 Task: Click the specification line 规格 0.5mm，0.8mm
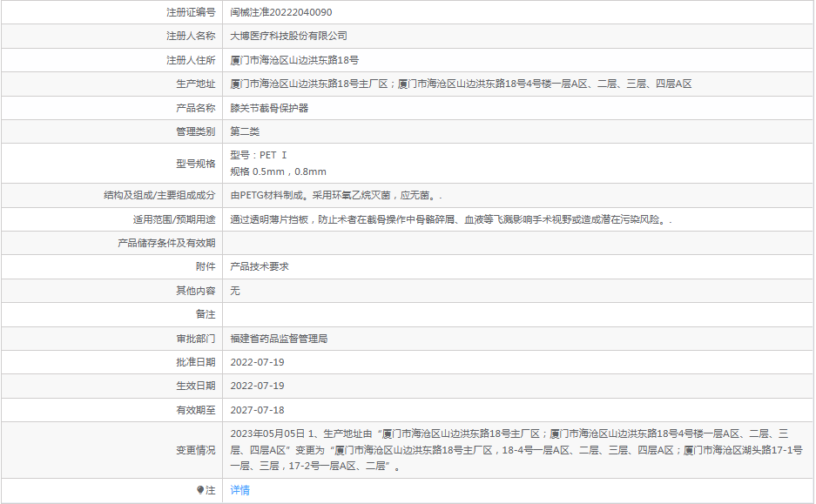(278, 171)
